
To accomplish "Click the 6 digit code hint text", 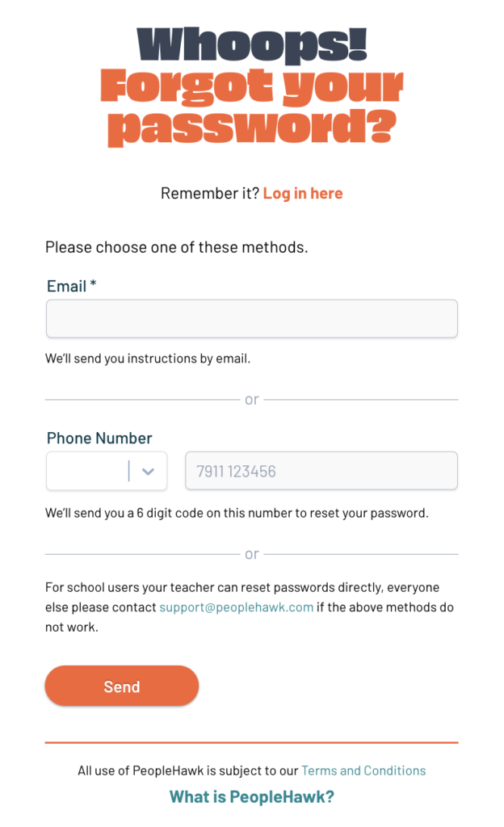I will pyautogui.click(x=237, y=513).
